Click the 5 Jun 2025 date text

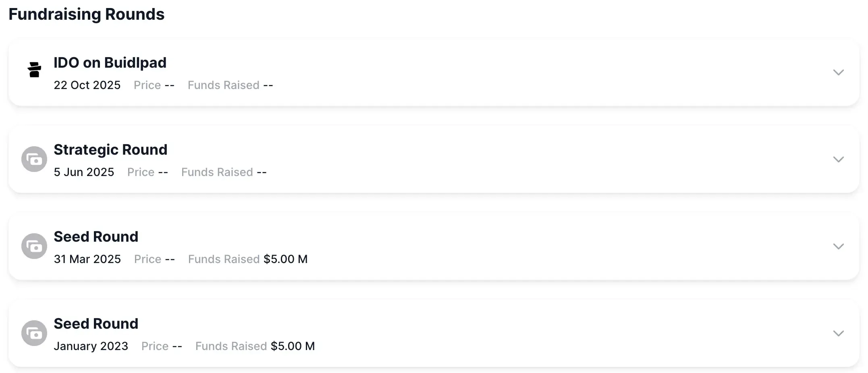(x=84, y=172)
